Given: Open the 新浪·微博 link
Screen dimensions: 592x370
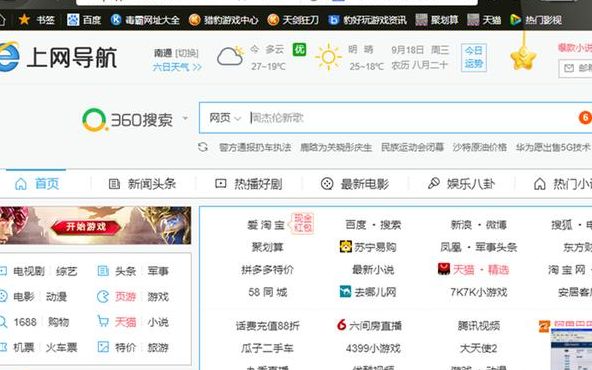Looking at the screenshot, I should [479, 225].
